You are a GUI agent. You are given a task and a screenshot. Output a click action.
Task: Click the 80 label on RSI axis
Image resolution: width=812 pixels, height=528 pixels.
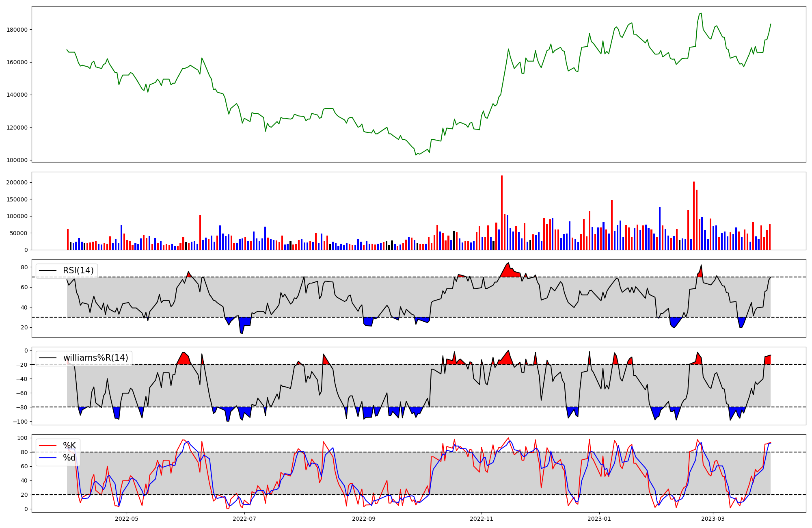(x=24, y=267)
